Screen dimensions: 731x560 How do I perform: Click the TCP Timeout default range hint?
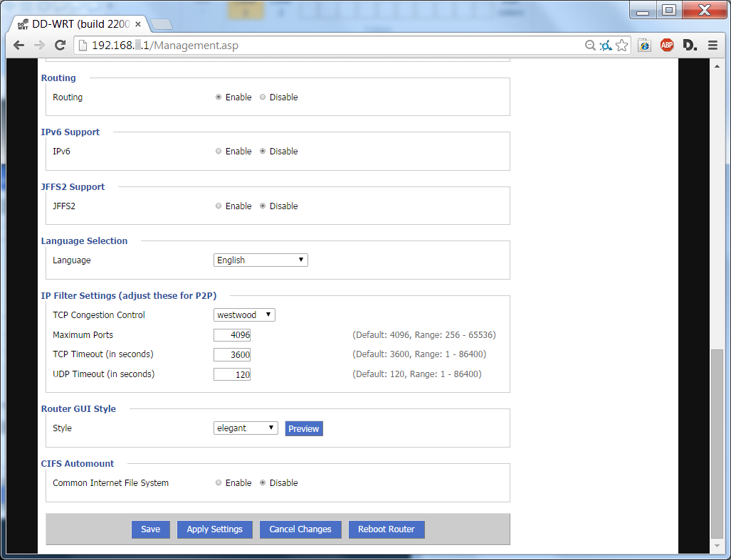pos(419,354)
